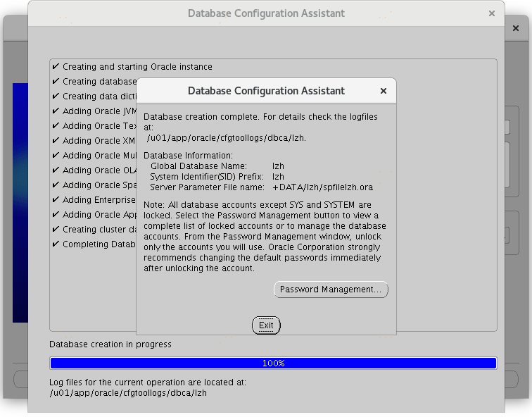
Task: Click checkmark next to Adding Oracle JVM
Action: 56,111
